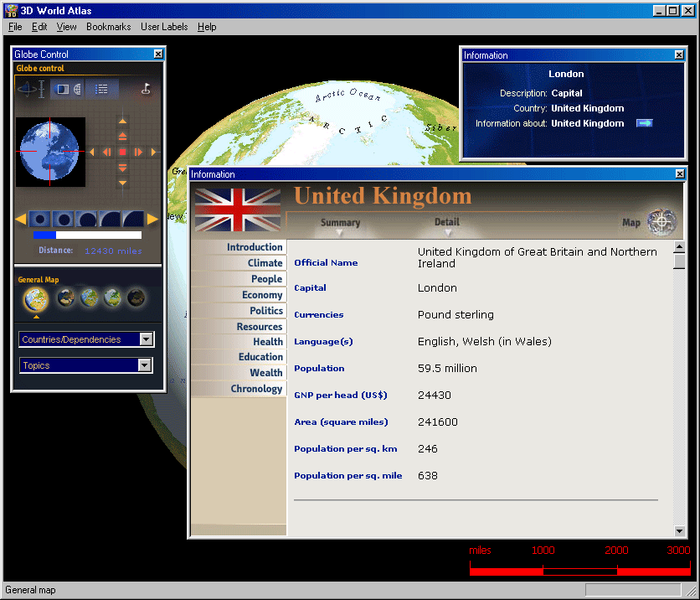The image size is (700, 600).
Task: Click the fast left arrow with bars
Action: tap(106, 153)
